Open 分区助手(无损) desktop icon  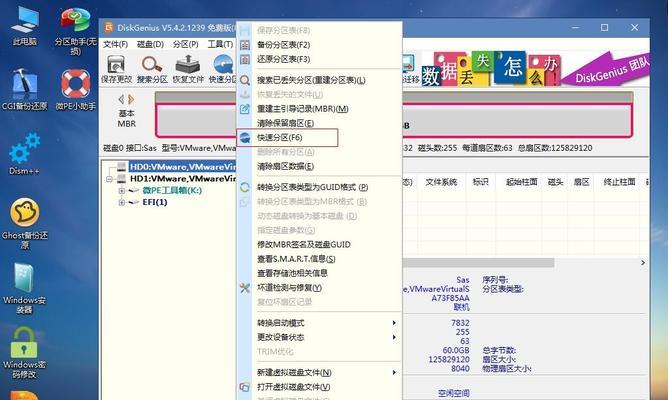tap(75, 32)
